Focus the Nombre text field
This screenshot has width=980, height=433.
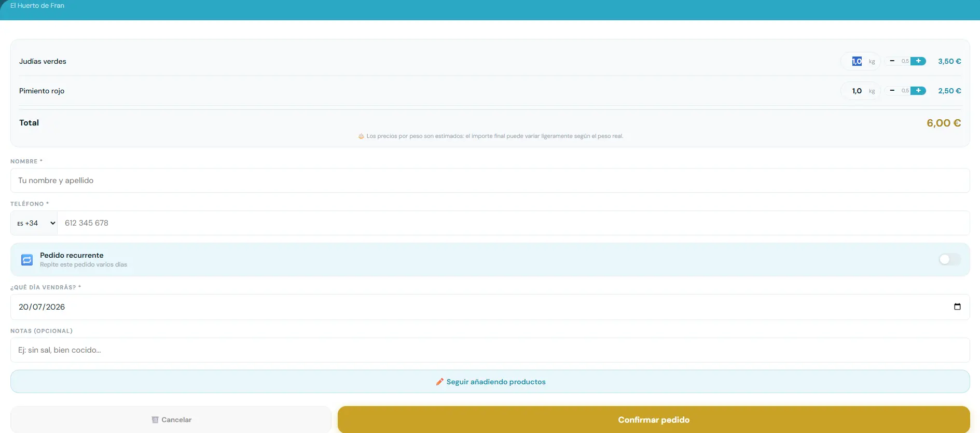pyautogui.click(x=490, y=180)
